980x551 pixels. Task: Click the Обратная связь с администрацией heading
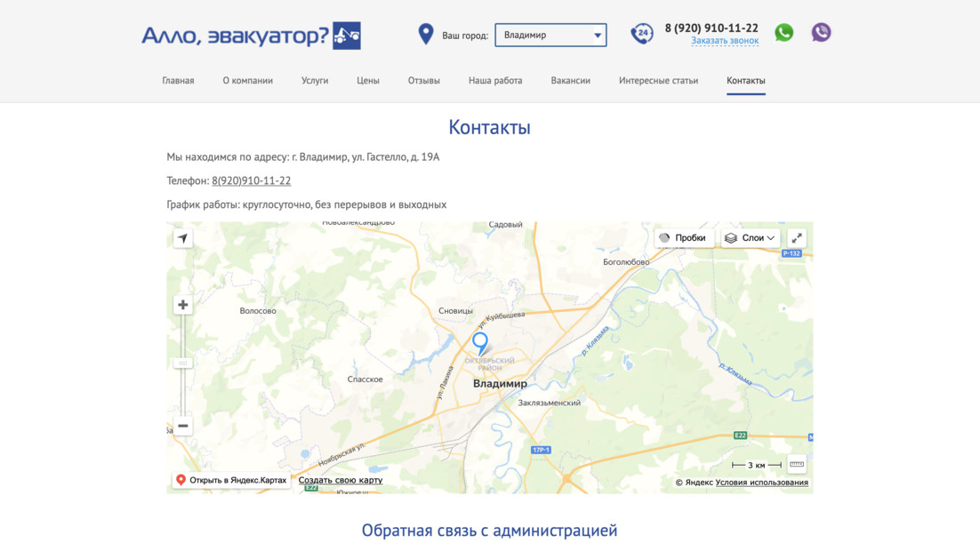pos(489,531)
